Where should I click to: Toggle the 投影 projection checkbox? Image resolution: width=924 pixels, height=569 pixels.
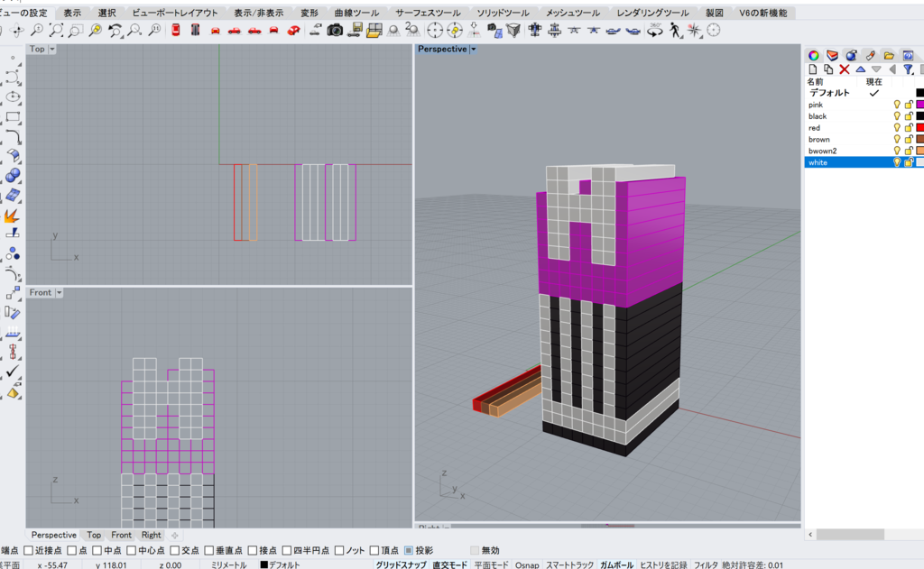pyautogui.click(x=409, y=551)
